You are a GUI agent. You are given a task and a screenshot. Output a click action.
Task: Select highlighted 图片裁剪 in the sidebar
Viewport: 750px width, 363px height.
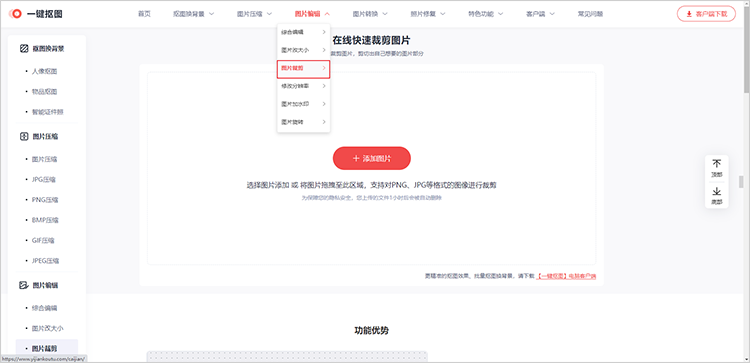pos(47,348)
